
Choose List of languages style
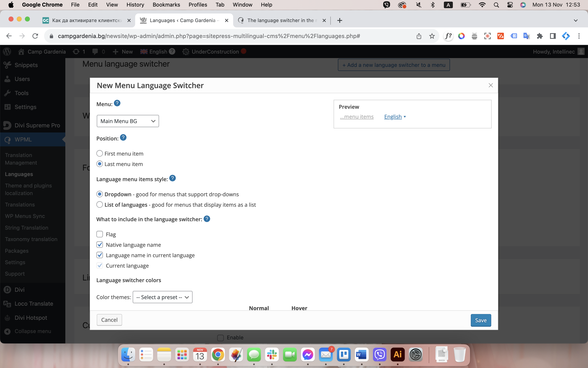click(99, 204)
